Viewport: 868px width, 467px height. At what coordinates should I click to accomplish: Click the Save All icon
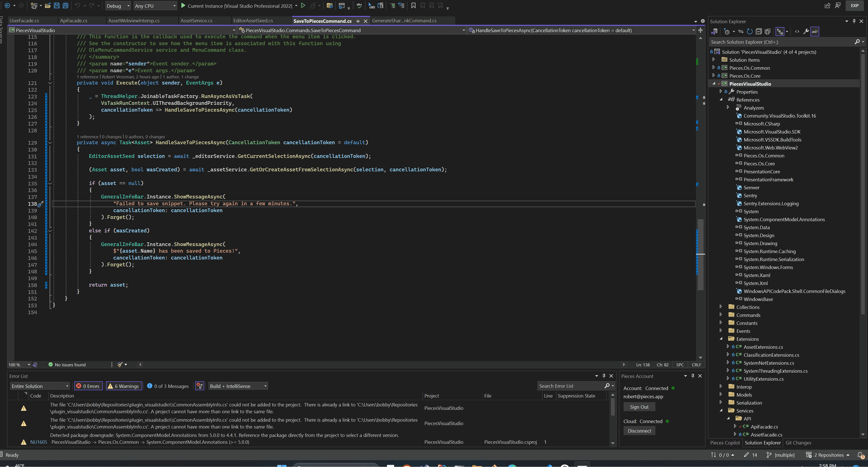(66, 6)
